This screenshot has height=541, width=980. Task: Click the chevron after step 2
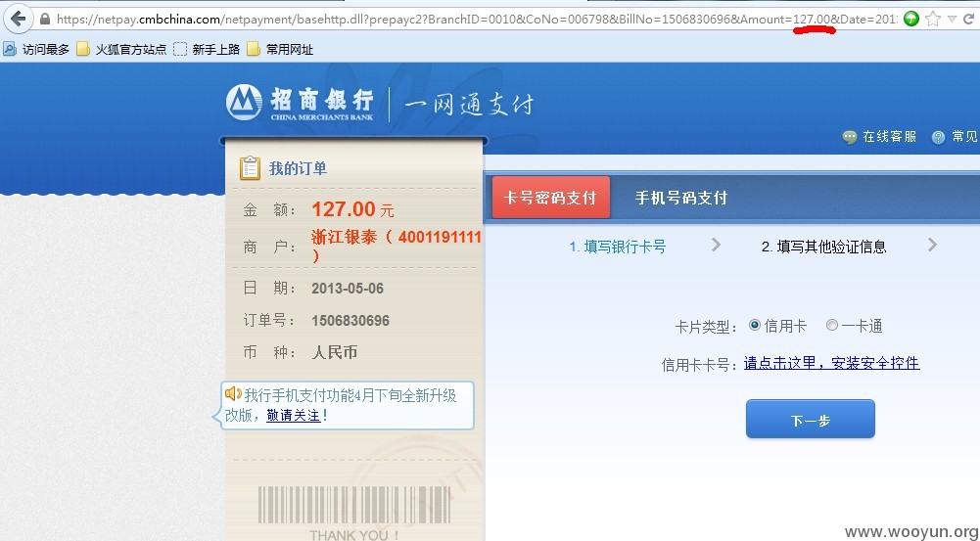932,245
